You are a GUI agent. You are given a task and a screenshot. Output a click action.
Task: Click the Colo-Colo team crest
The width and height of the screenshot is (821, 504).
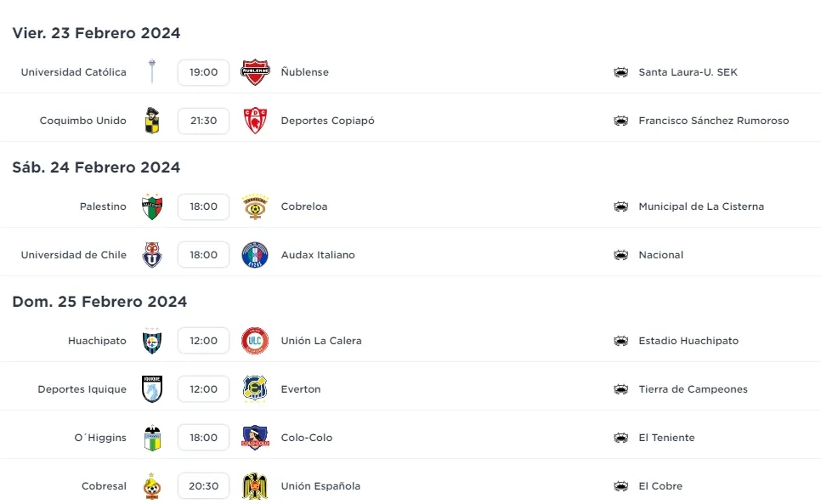pos(255,438)
